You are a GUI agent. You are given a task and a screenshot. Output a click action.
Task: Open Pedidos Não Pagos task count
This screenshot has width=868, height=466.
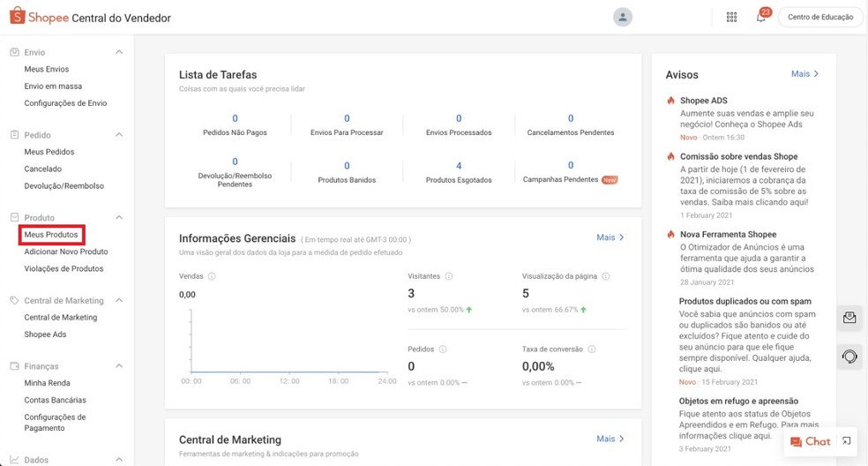pos(235,124)
